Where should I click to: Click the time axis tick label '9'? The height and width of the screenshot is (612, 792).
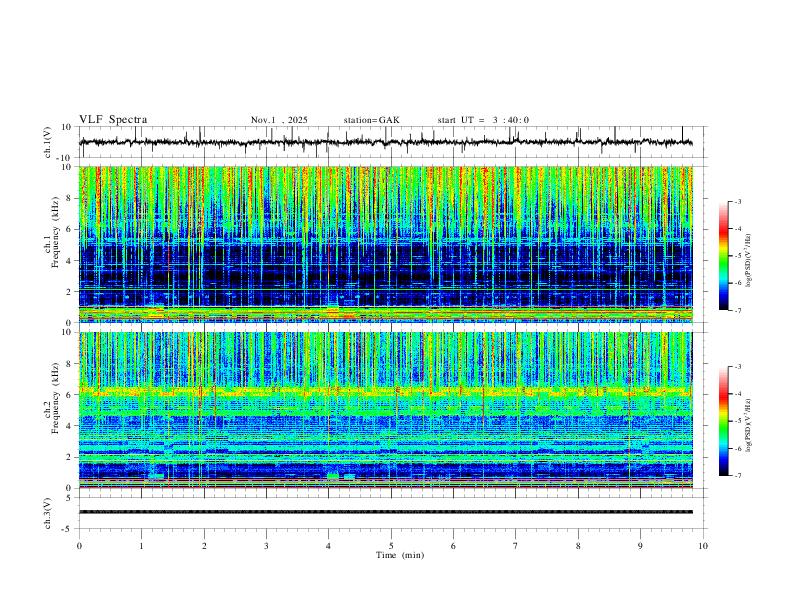[x=640, y=546]
